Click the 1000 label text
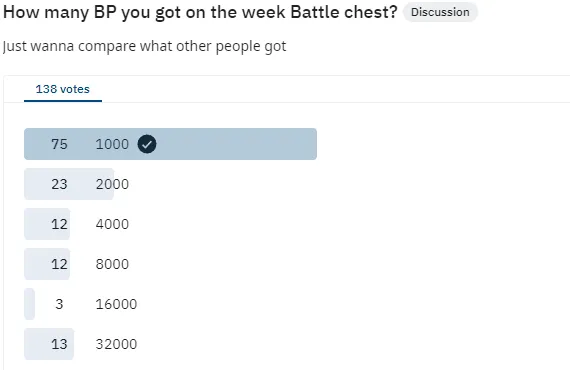The height and width of the screenshot is (370, 570). tap(112, 144)
